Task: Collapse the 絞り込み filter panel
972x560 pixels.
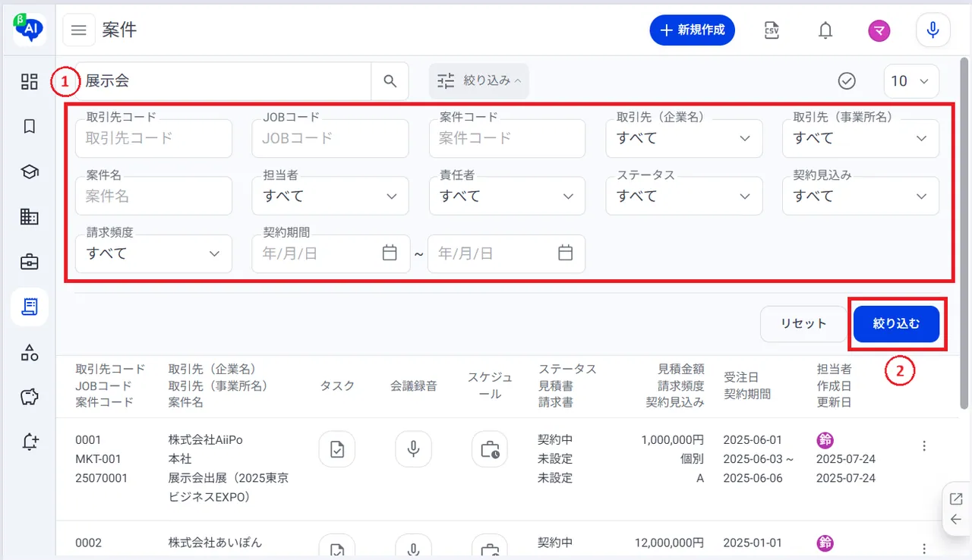Action: 479,80
